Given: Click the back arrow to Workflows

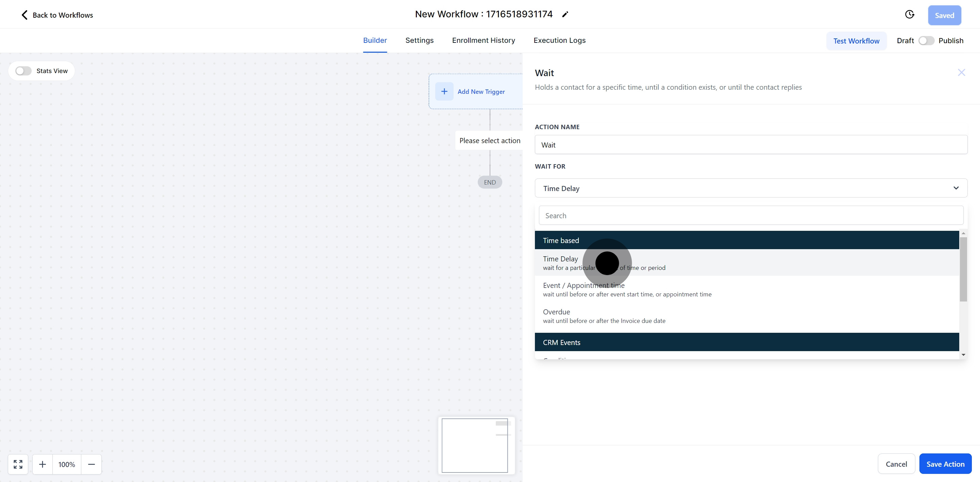Looking at the screenshot, I should pyautogui.click(x=24, y=15).
